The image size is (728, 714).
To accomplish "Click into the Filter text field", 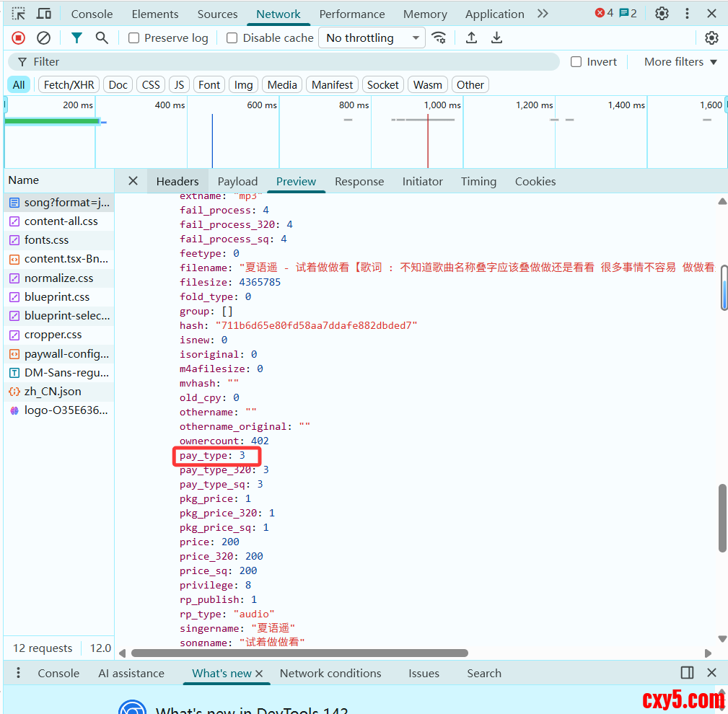I will [x=289, y=62].
